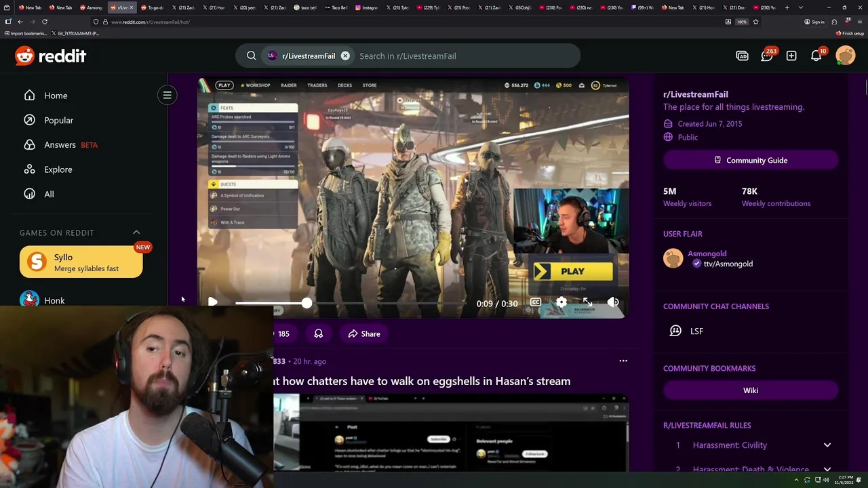Image resolution: width=868 pixels, height=488 pixels.
Task: Click the Reddit logo
Action: (x=51, y=56)
